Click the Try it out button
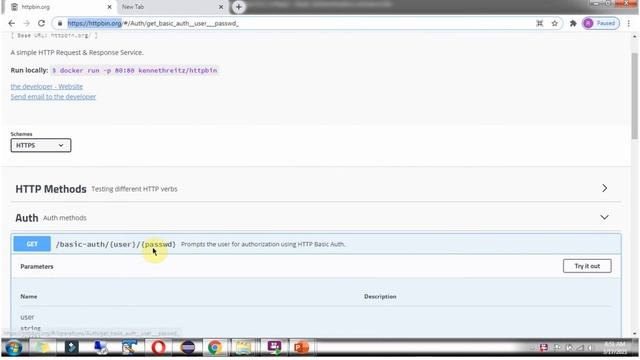 pyautogui.click(x=587, y=266)
